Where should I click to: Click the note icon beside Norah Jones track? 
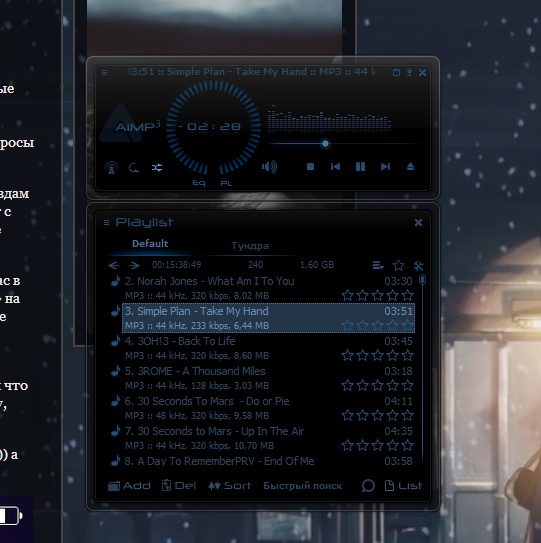pyautogui.click(x=115, y=281)
